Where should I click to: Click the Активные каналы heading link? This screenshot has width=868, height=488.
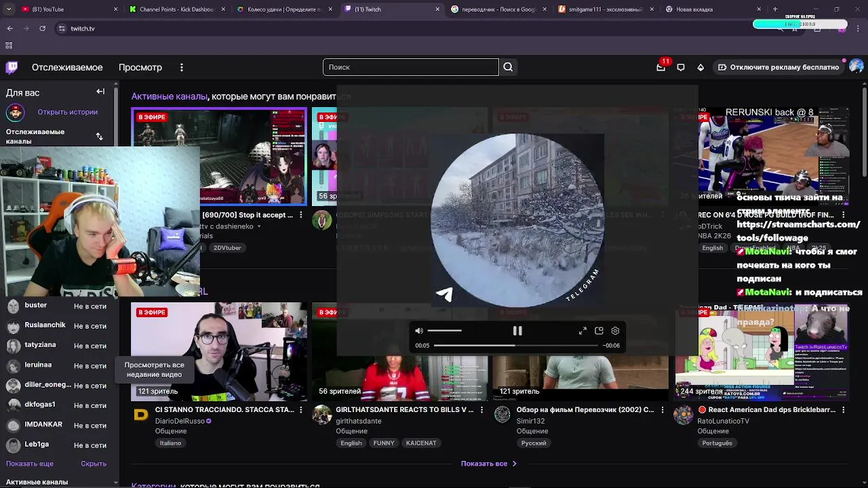(170, 96)
